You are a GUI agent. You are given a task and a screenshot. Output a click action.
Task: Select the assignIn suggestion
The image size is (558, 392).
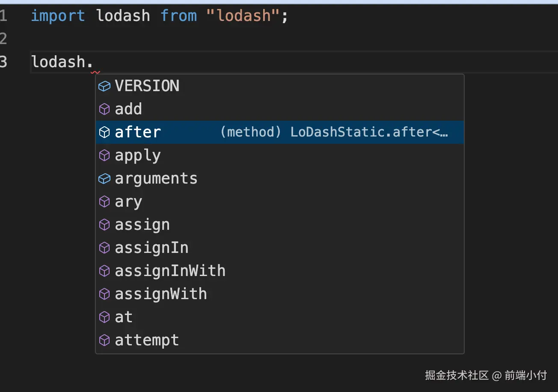151,248
